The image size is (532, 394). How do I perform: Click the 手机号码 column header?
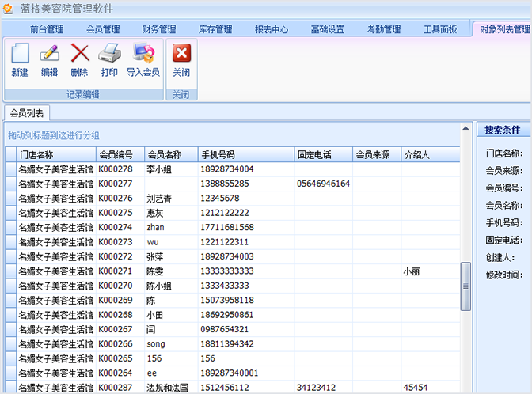pyautogui.click(x=245, y=155)
